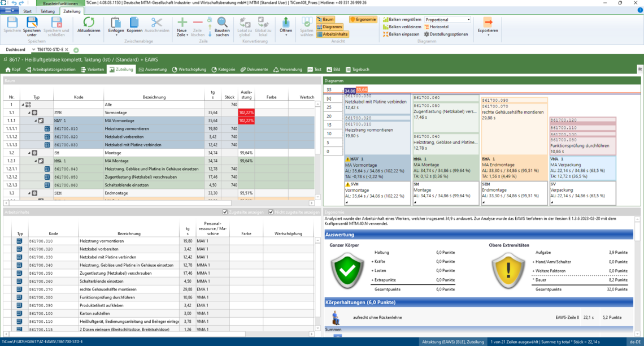This screenshot has width=644, height=346.
Task: Uncheck Zugeteilte anzeigen checkbox
Action: 225,212
